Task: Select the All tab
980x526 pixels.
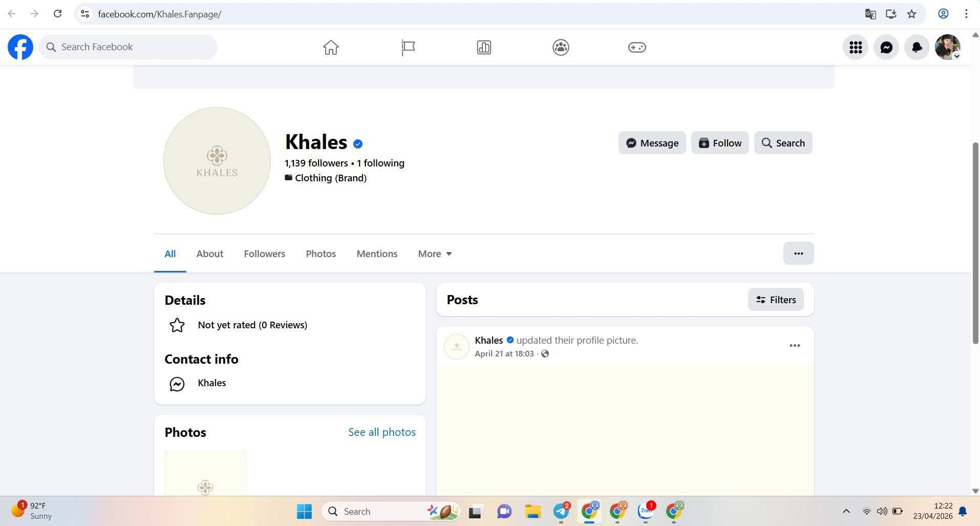Action: (170, 254)
